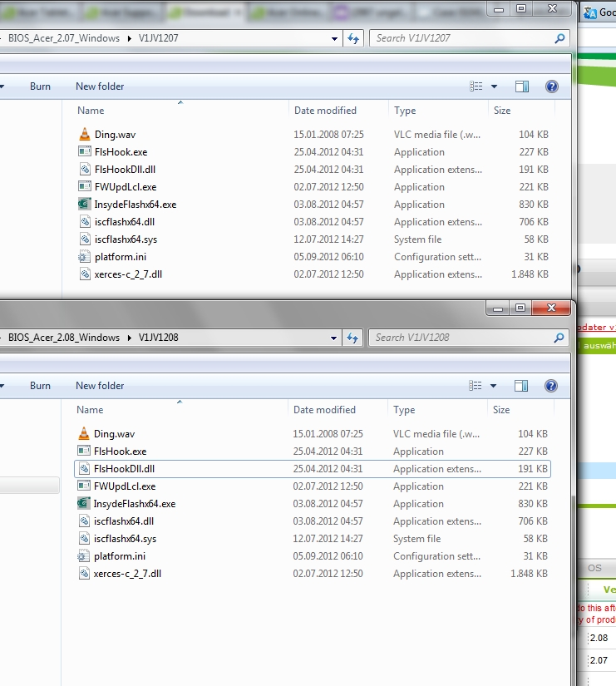Screen dimensions: 616x686
Task: Select xerces-c_2_7.dll icon in V1JV1207 window
Action: coord(86,274)
